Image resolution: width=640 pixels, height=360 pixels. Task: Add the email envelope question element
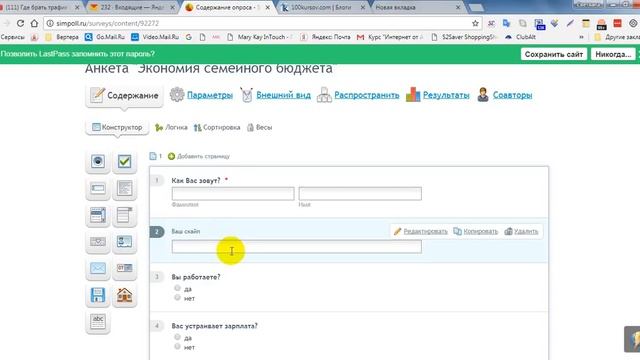98,268
